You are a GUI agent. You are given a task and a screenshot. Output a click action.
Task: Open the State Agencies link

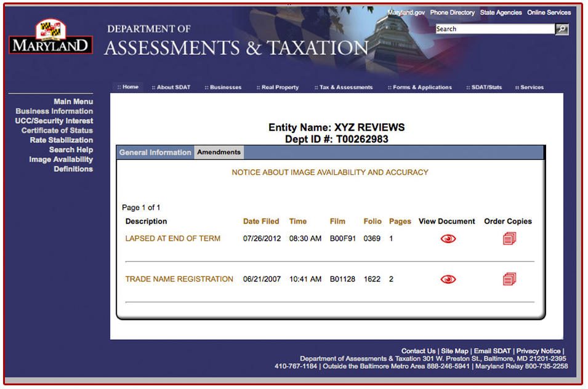coord(501,12)
